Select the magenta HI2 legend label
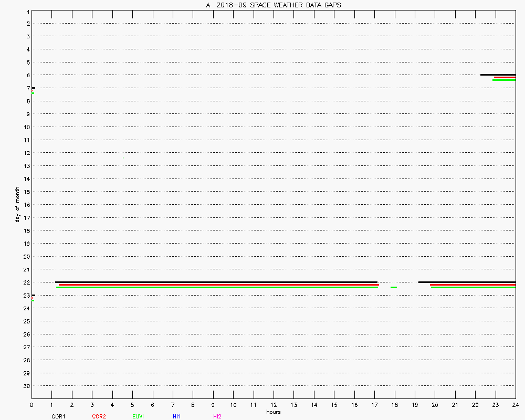 217,416
